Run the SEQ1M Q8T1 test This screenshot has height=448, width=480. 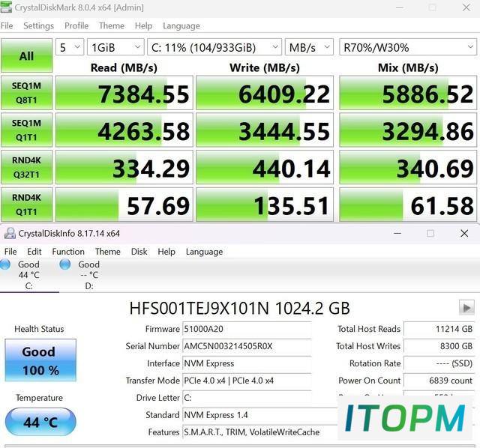27,93
